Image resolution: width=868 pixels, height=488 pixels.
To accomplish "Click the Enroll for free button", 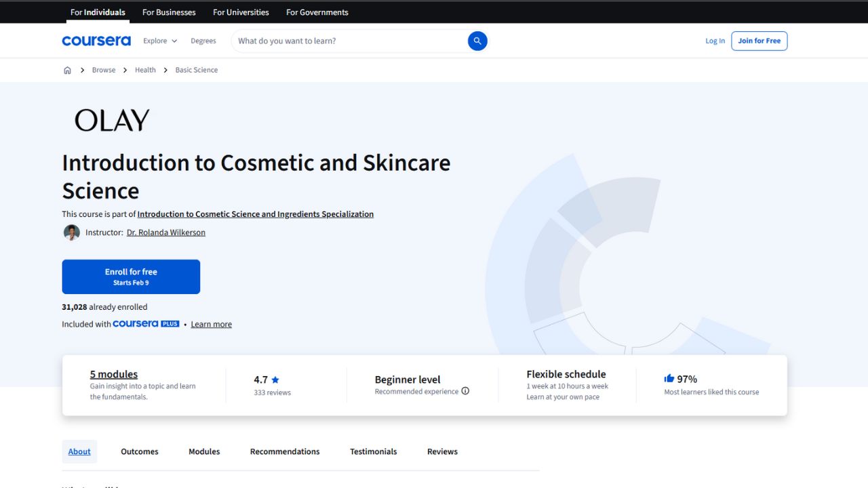I will (x=131, y=277).
